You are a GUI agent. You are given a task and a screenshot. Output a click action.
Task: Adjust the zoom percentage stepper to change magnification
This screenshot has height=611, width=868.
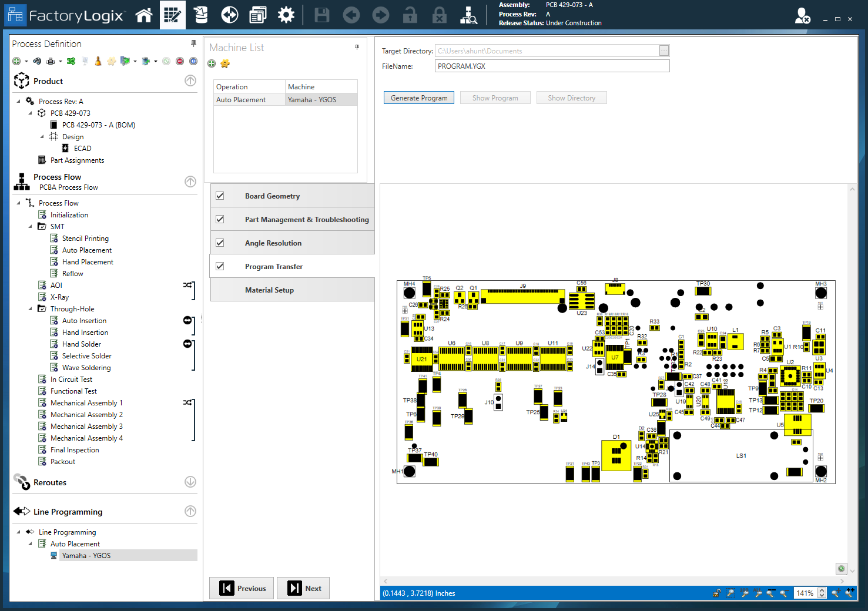pos(822,593)
